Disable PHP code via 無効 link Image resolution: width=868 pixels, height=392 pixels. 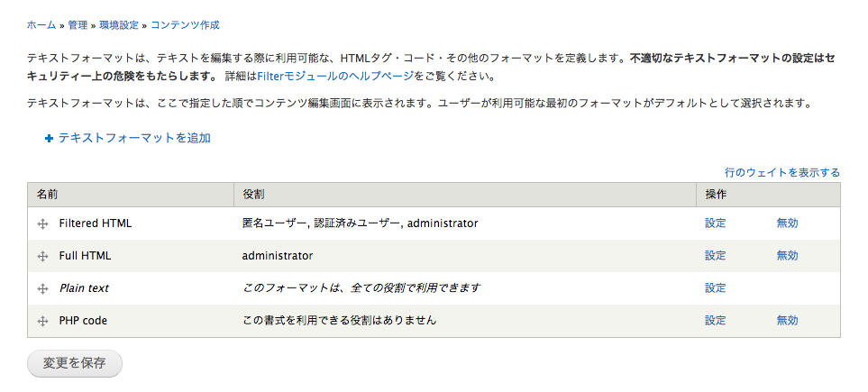787,321
